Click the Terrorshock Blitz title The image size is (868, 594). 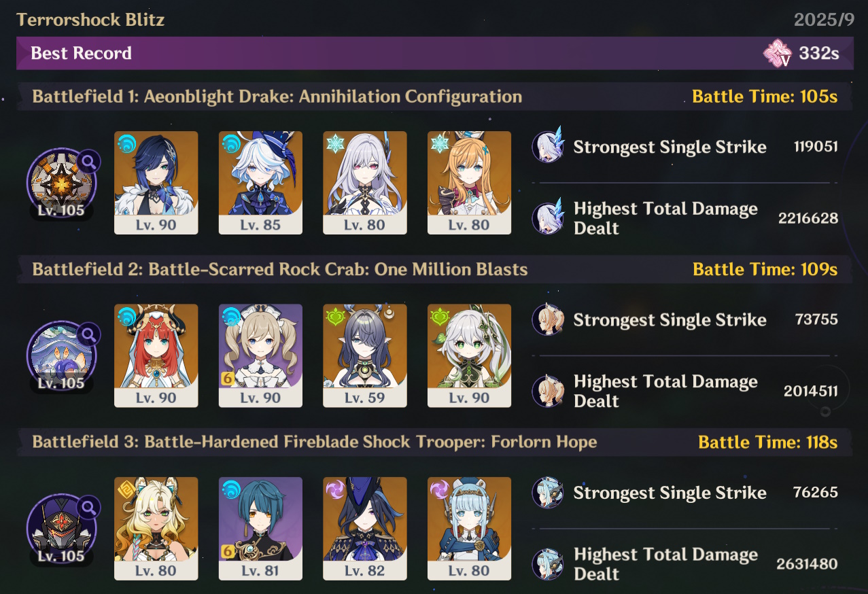(91, 19)
